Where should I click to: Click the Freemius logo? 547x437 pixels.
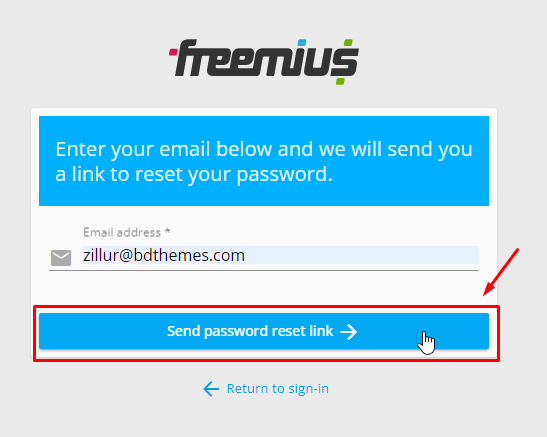264,62
